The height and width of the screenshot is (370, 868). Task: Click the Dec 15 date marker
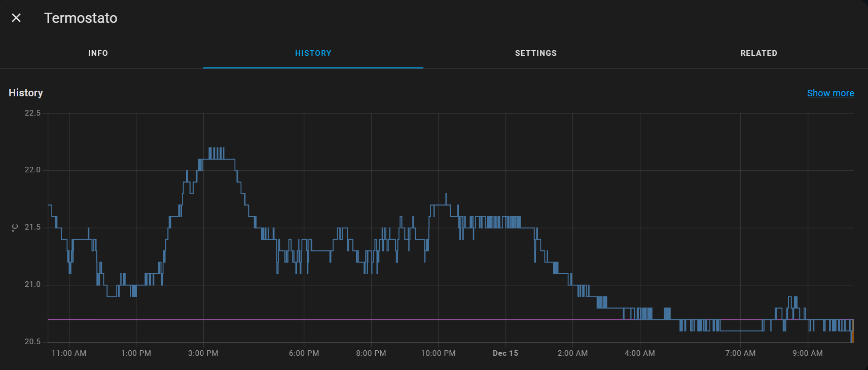[x=505, y=353]
